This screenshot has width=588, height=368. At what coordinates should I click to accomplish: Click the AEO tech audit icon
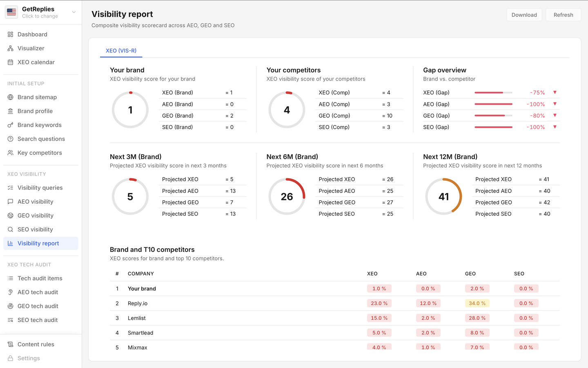[x=11, y=292]
